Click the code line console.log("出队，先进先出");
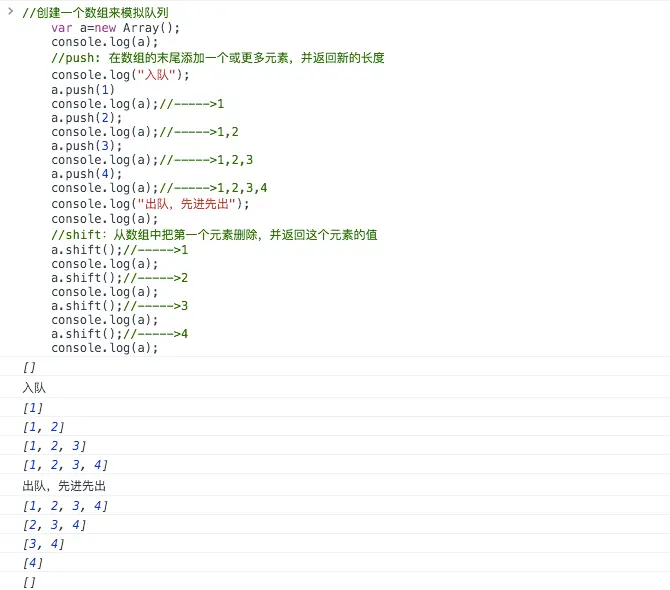The image size is (670, 590). (x=150, y=204)
